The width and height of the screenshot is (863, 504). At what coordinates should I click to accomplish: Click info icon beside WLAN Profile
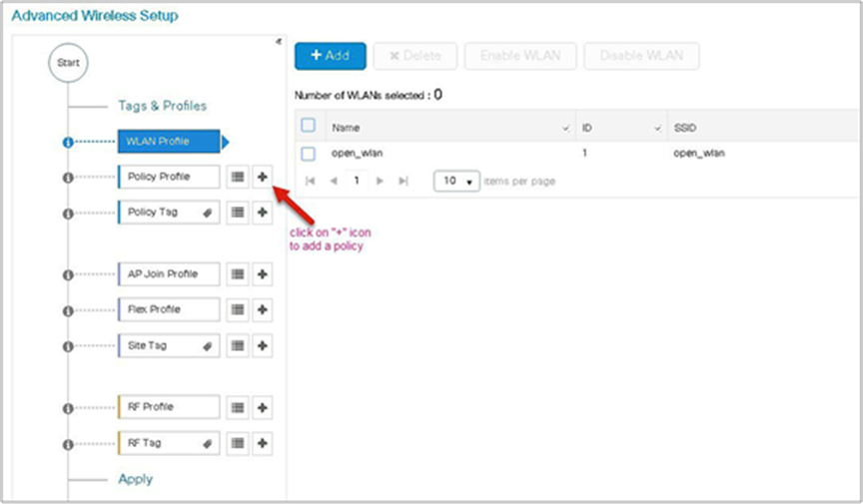(68, 143)
